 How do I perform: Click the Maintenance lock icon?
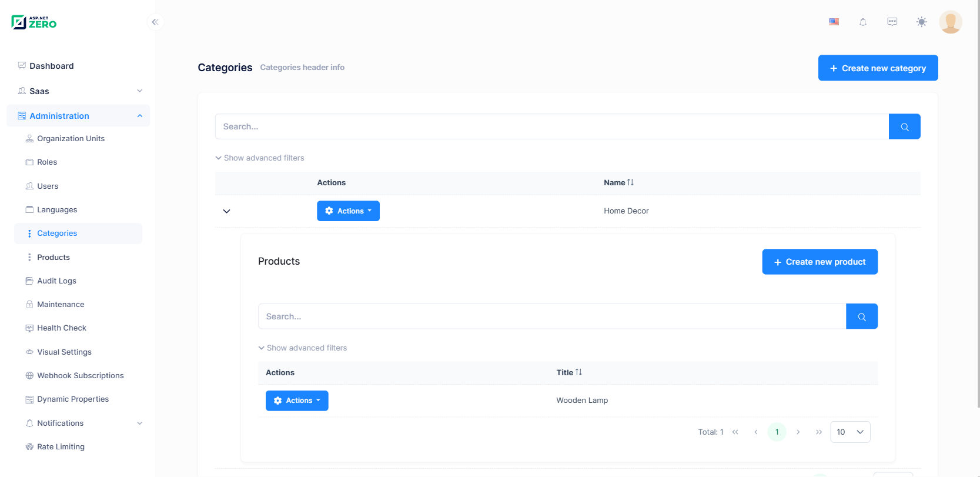point(29,305)
